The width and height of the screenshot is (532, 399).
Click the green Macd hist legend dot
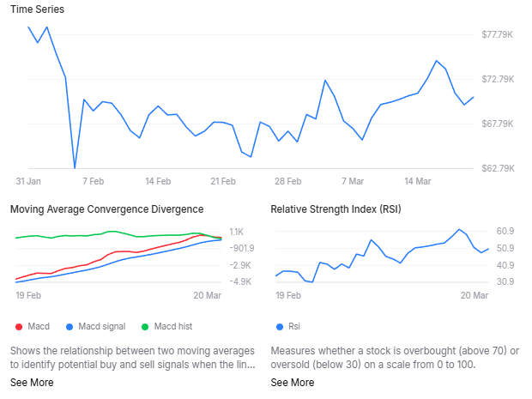click(x=145, y=326)
